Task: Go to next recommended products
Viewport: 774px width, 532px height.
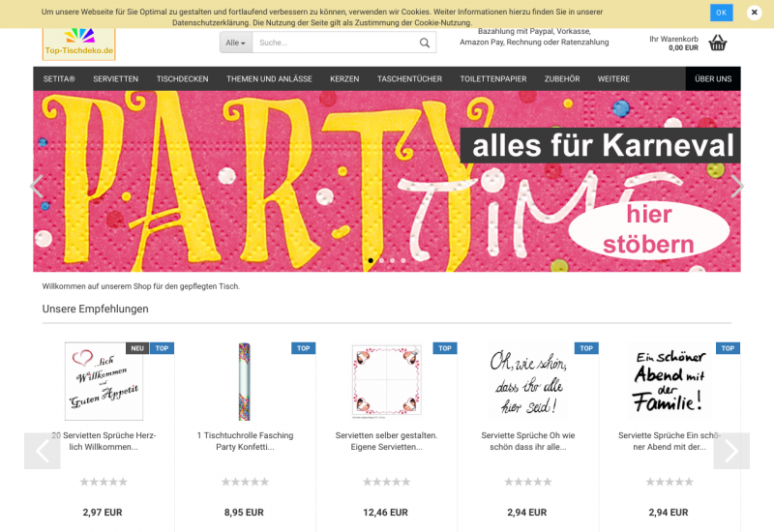Action: pyautogui.click(x=731, y=451)
